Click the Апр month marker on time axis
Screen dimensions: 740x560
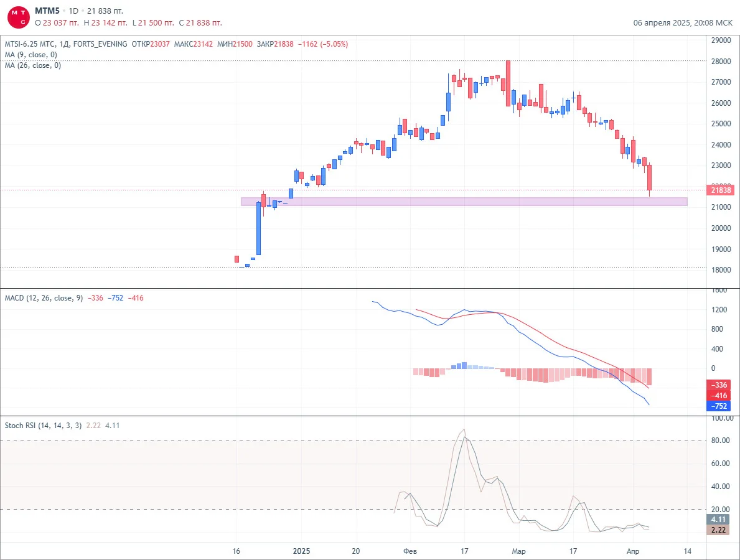pyautogui.click(x=633, y=551)
